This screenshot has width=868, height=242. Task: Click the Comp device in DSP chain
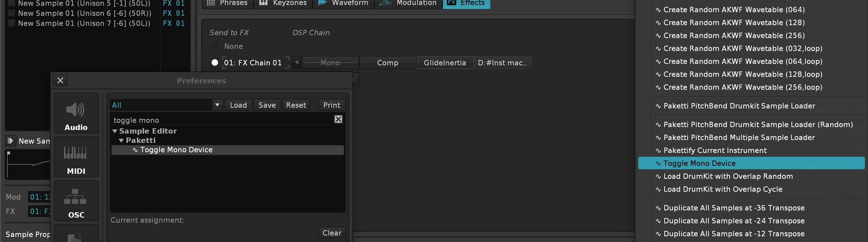387,63
